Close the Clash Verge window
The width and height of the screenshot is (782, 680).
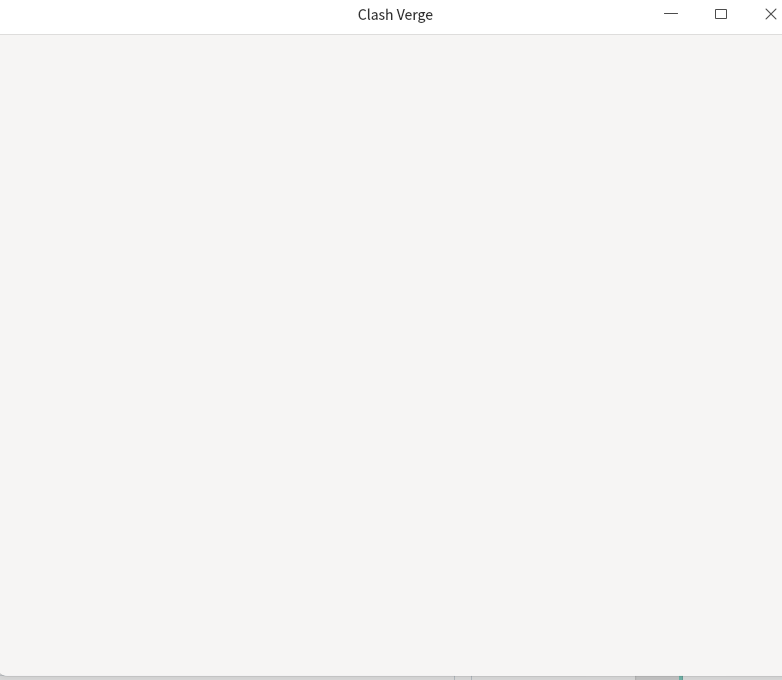coord(771,14)
